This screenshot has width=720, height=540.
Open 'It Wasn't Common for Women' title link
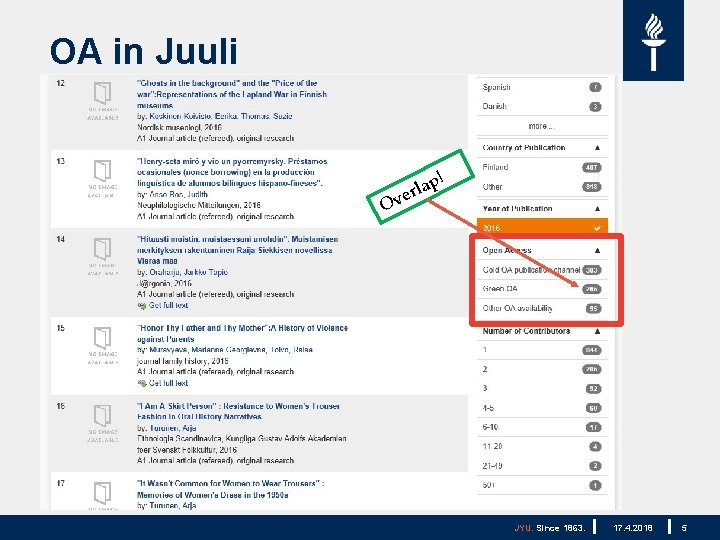click(x=231, y=489)
